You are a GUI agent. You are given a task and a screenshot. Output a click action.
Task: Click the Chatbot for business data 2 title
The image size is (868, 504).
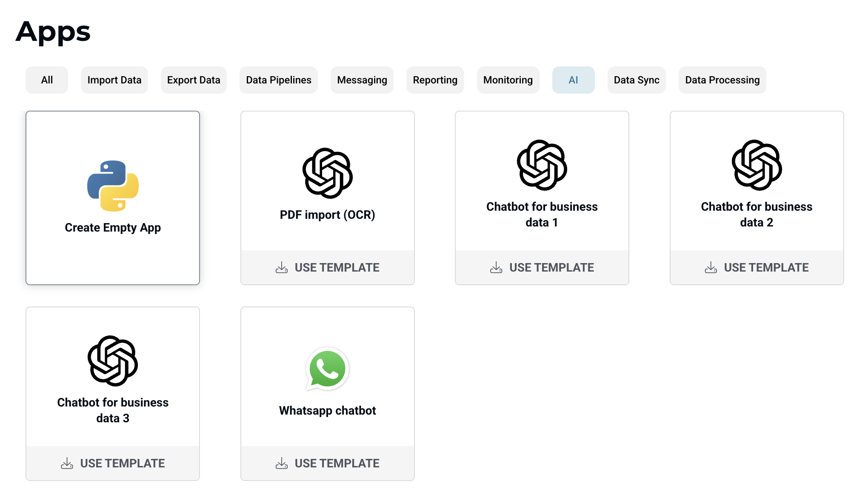[757, 215]
